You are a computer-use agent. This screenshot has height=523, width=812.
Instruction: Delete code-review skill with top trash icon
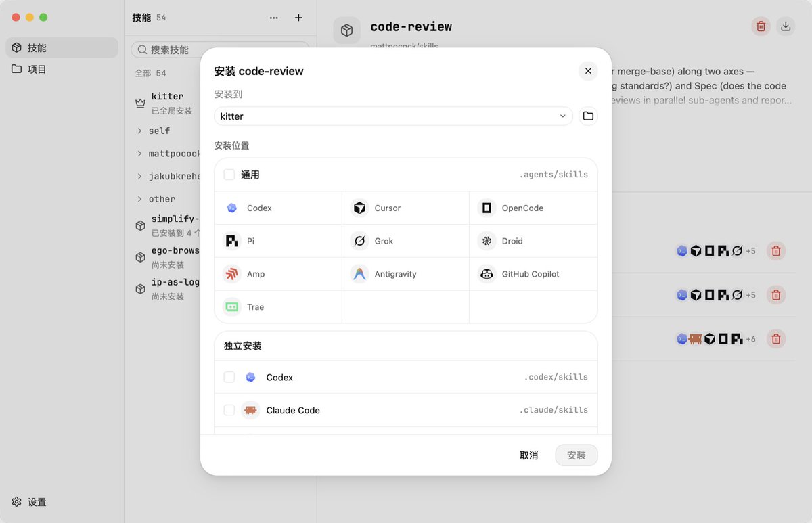(x=761, y=26)
